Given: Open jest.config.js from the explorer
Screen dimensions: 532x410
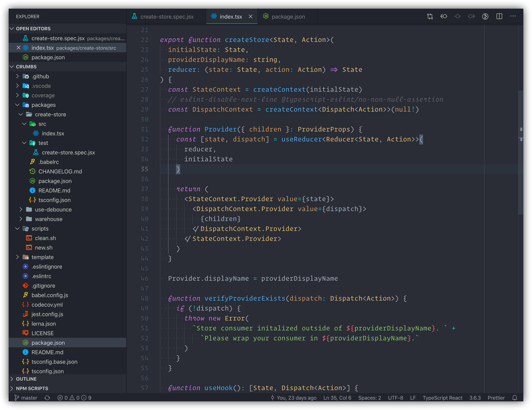Looking at the screenshot, I should 47,314.
